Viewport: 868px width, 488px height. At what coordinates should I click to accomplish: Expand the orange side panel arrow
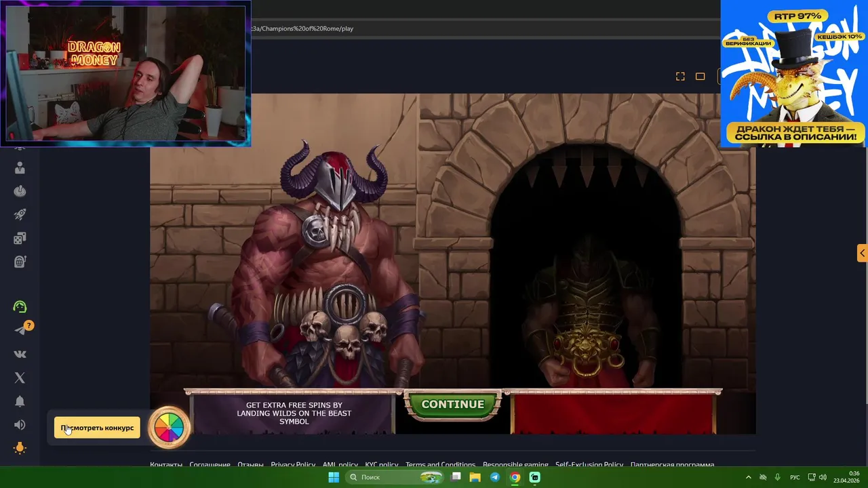[862, 253]
